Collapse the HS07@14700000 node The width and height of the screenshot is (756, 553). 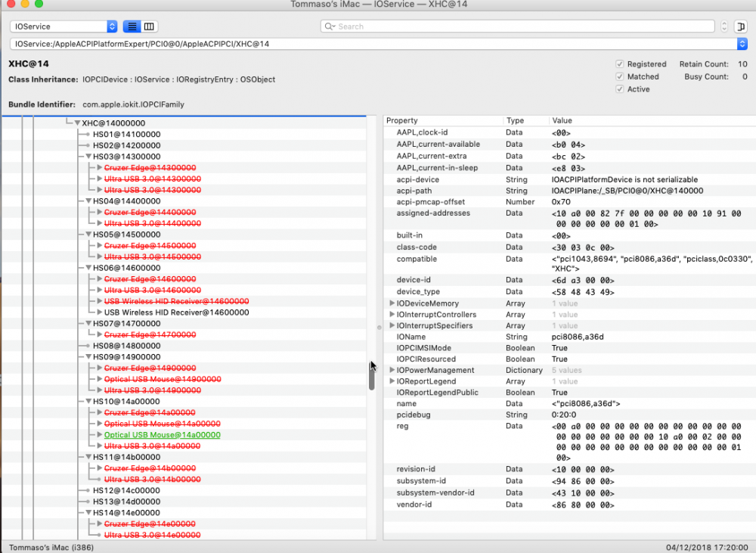88,323
